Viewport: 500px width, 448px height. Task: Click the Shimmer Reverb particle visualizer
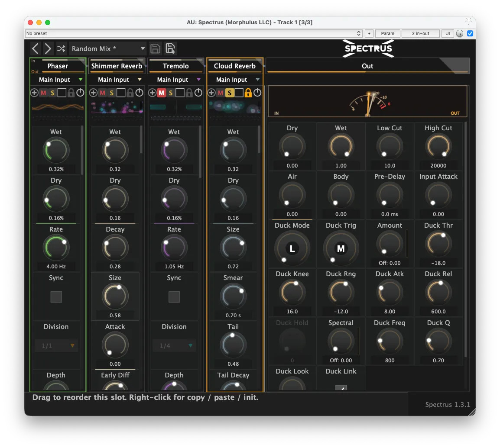pyautogui.click(x=117, y=107)
